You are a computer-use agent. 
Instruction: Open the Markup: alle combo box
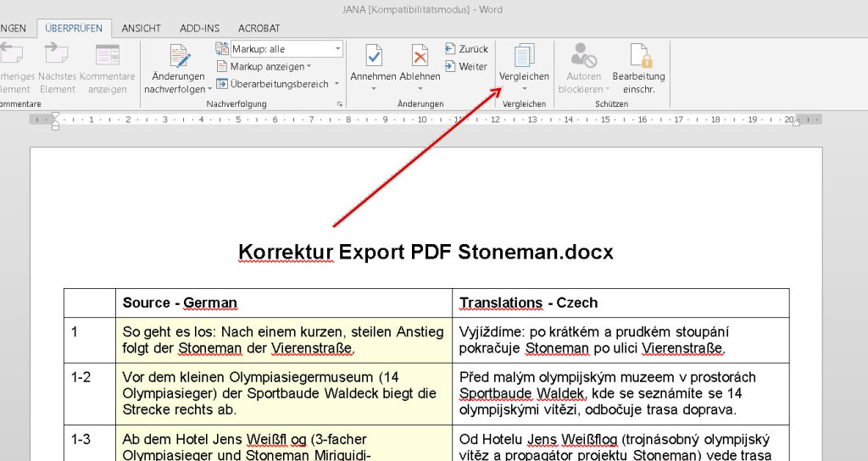(x=287, y=48)
